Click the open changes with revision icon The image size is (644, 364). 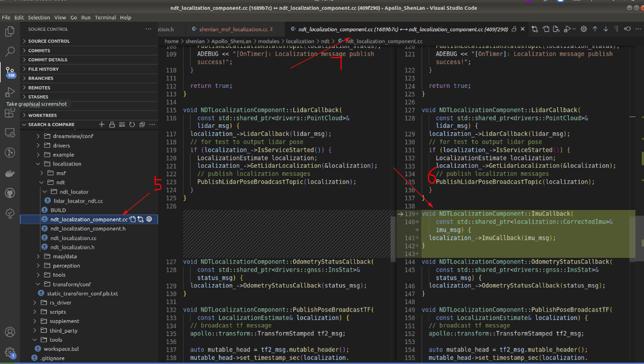[x=556, y=29]
